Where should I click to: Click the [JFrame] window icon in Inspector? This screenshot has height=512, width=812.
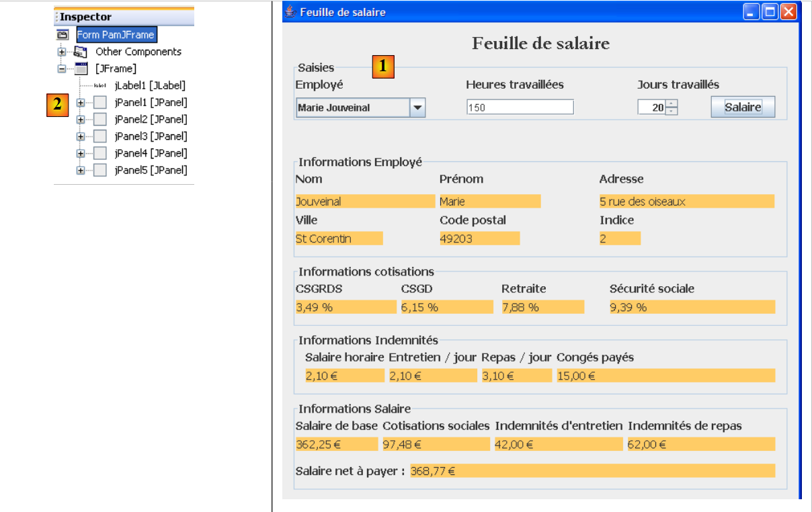point(81,69)
